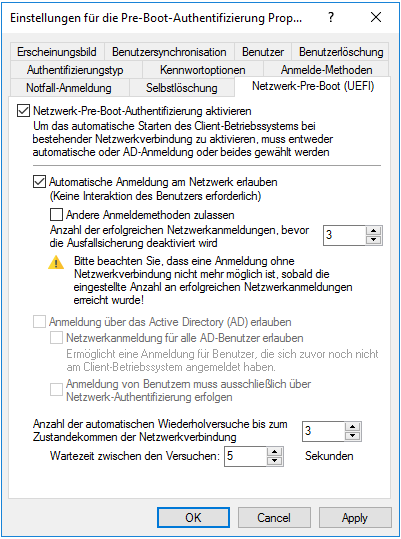Enable Andere Anmeldemethoden zulassen checkbox
This screenshot has height=539, width=401.
point(56,215)
